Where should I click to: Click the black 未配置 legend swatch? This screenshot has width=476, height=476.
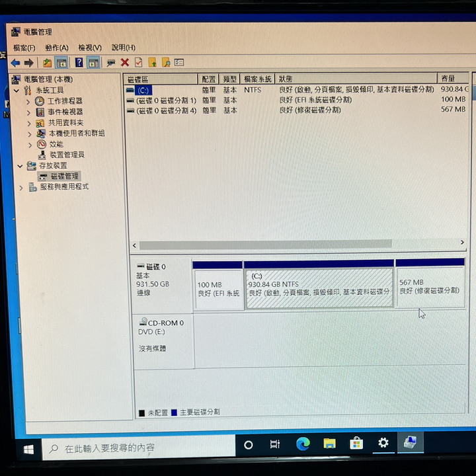(141, 413)
